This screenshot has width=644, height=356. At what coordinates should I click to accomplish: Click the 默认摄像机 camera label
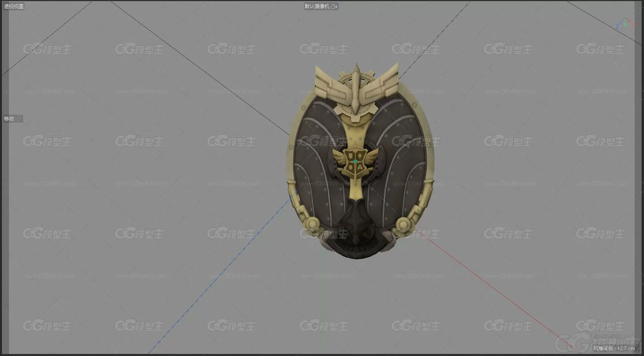[317, 6]
